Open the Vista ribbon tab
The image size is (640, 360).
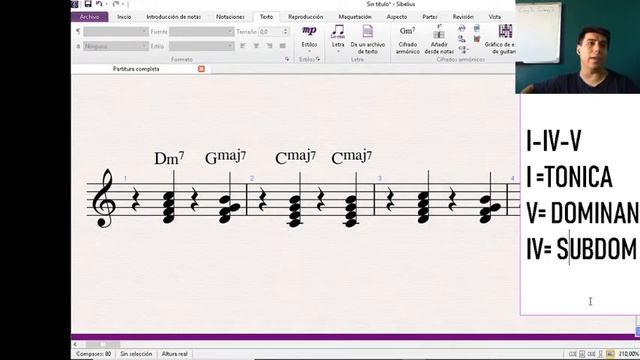(x=495, y=17)
